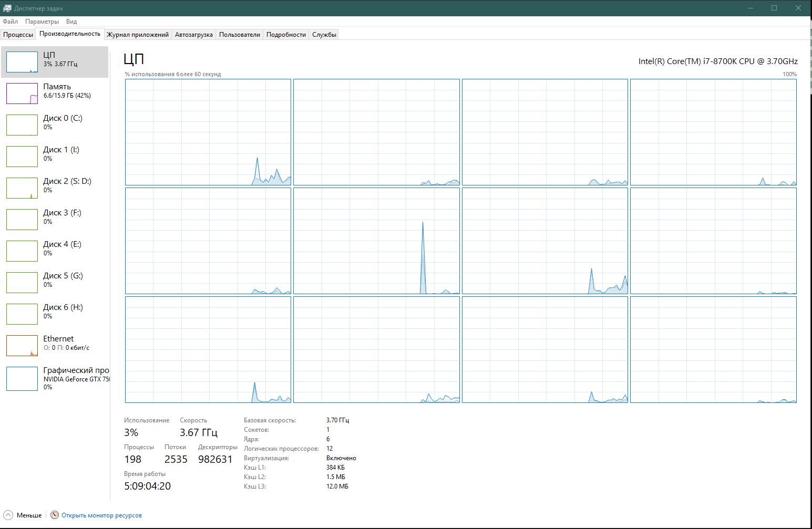Click the base speed value 3.70 ГГц
Screen dimensions: 812x529
coord(337,420)
